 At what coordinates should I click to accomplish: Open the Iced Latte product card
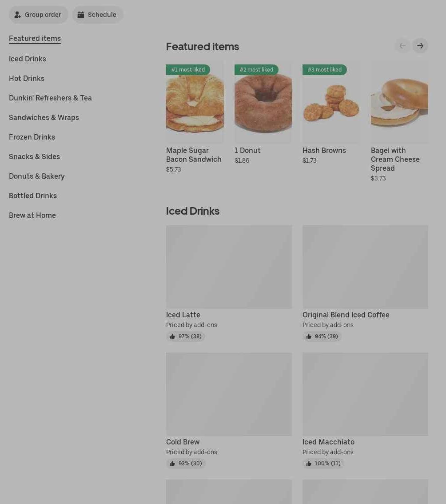229,283
